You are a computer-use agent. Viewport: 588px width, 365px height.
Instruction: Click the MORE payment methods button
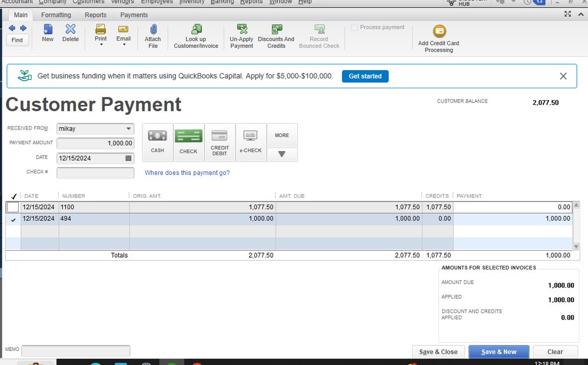[x=282, y=135]
